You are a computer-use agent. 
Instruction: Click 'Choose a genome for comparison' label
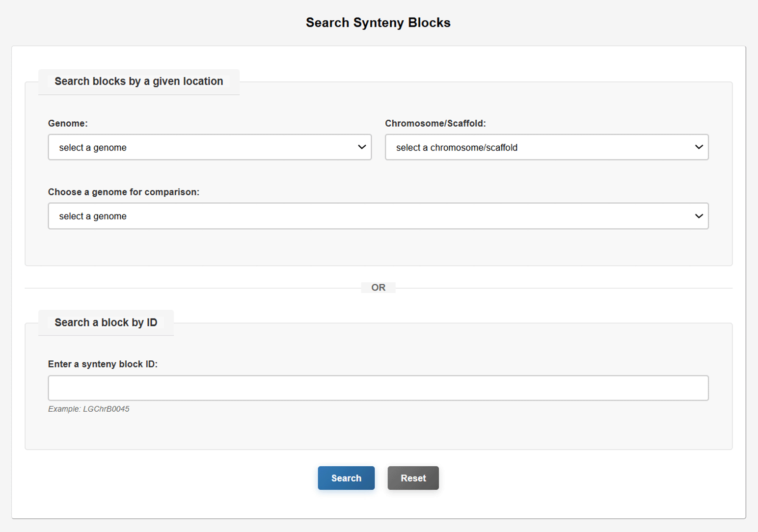[x=124, y=192]
